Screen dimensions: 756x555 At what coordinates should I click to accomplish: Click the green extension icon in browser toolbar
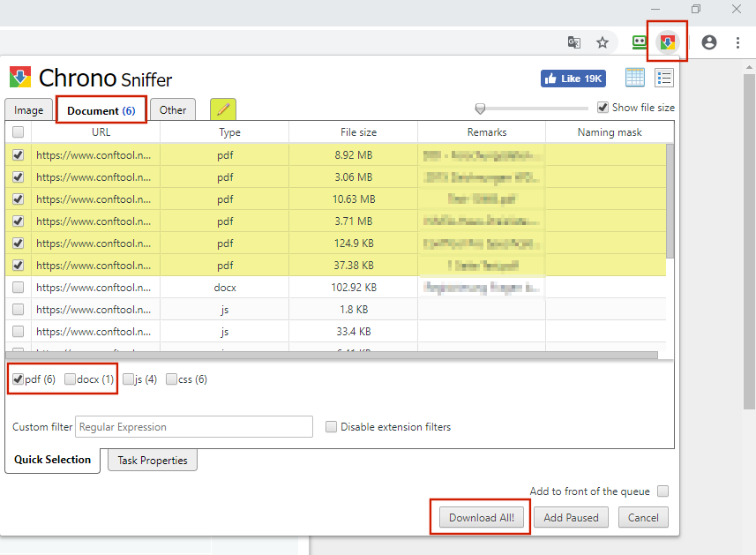coord(640,42)
